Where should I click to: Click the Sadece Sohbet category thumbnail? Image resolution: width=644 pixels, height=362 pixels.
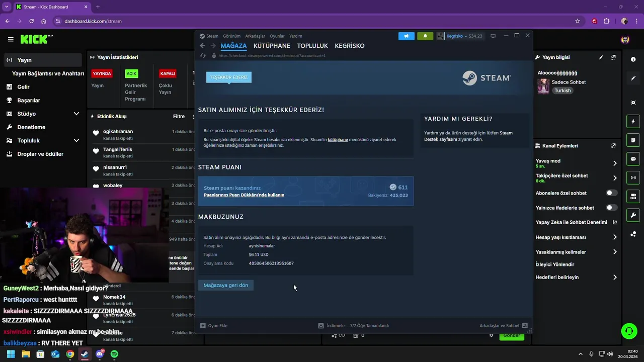543,86
